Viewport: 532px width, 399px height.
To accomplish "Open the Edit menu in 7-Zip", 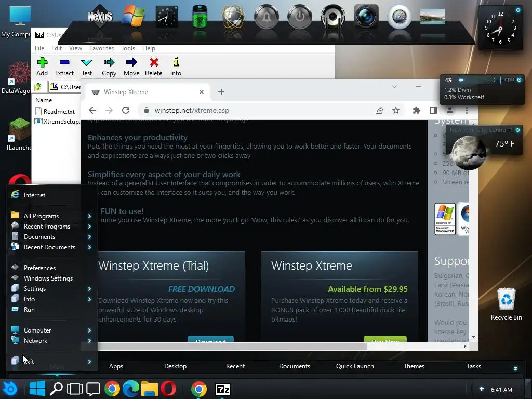I will [x=56, y=48].
